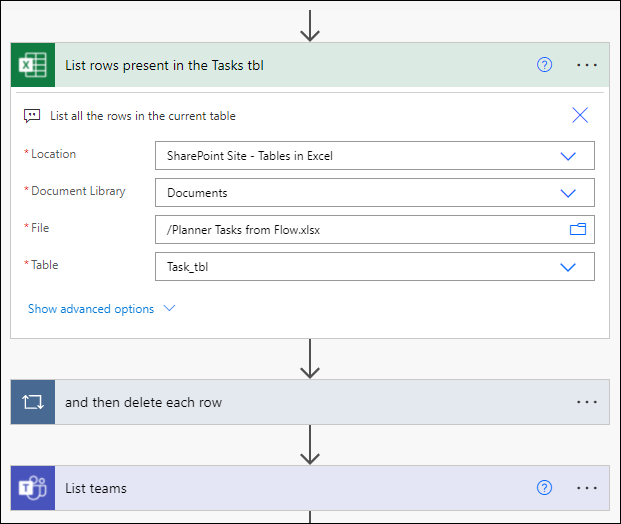Expand the Document Library dropdown
Screen dimensions: 621x524
(x=568, y=193)
